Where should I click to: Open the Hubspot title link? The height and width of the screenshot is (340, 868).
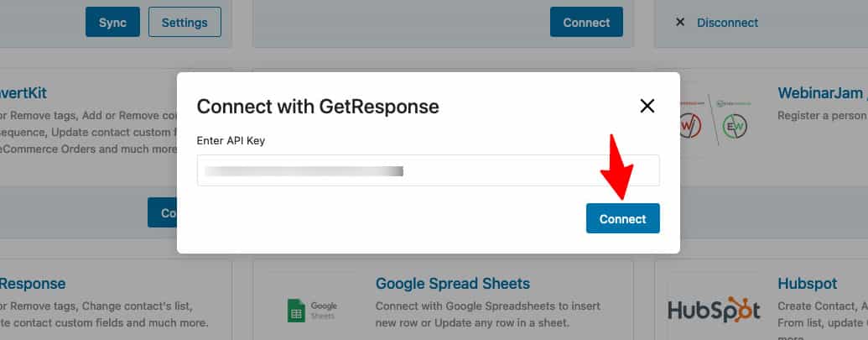807,284
